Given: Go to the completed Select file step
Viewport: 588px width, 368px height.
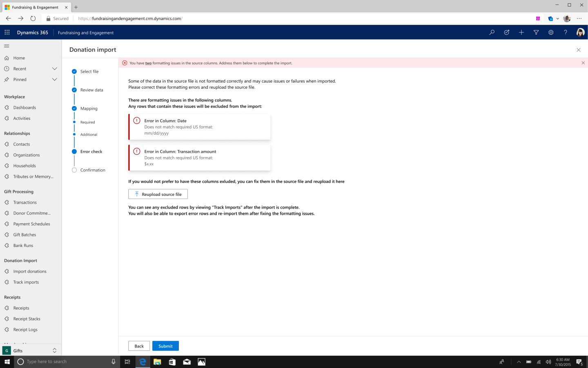Looking at the screenshot, I should [74, 72].
